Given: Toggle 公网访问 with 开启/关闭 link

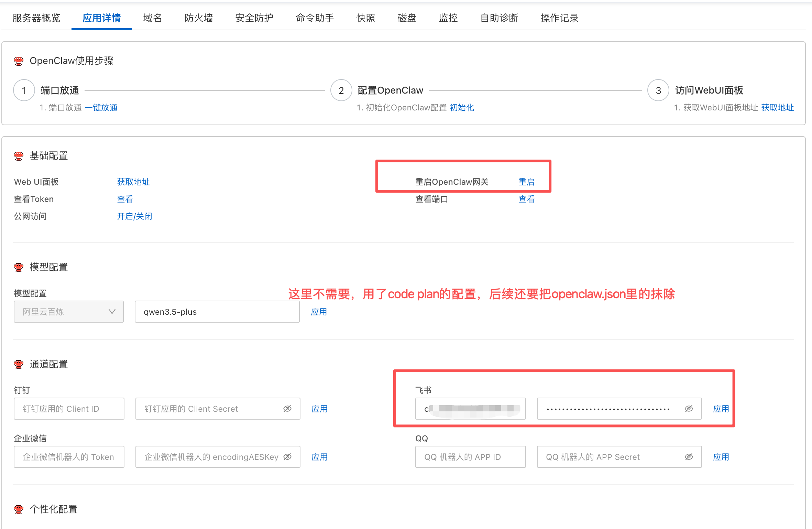Looking at the screenshot, I should 134,216.
